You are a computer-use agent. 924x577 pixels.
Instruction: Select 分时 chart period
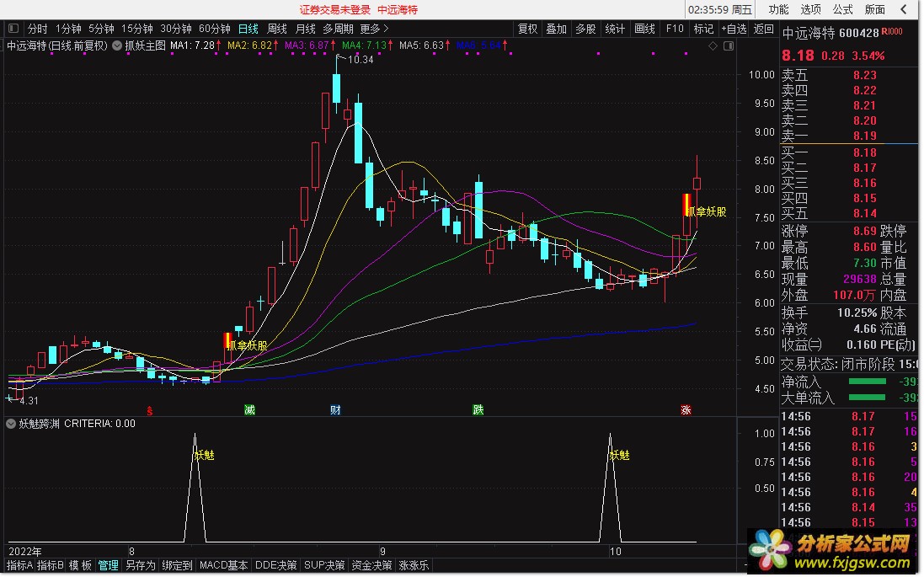(x=37, y=29)
